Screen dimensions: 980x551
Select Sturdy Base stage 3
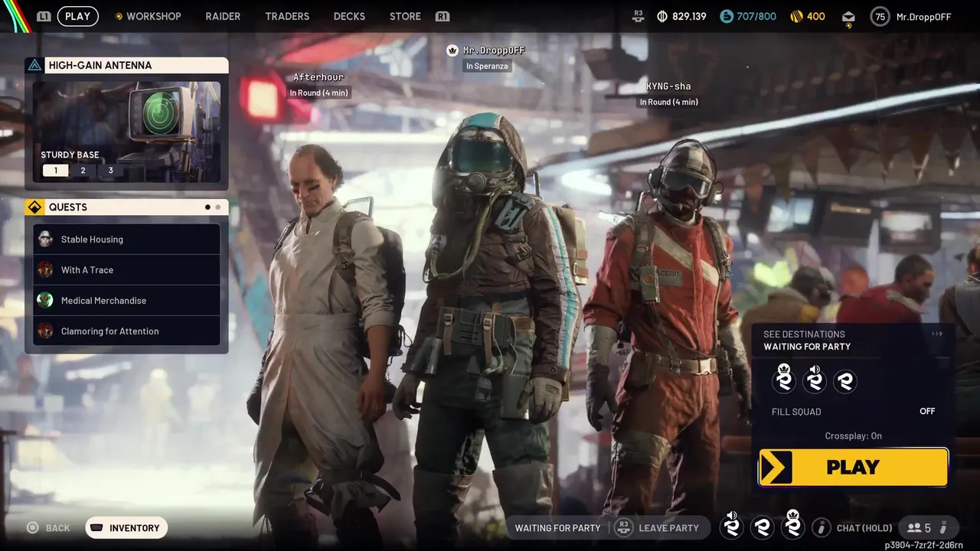click(110, 170)
